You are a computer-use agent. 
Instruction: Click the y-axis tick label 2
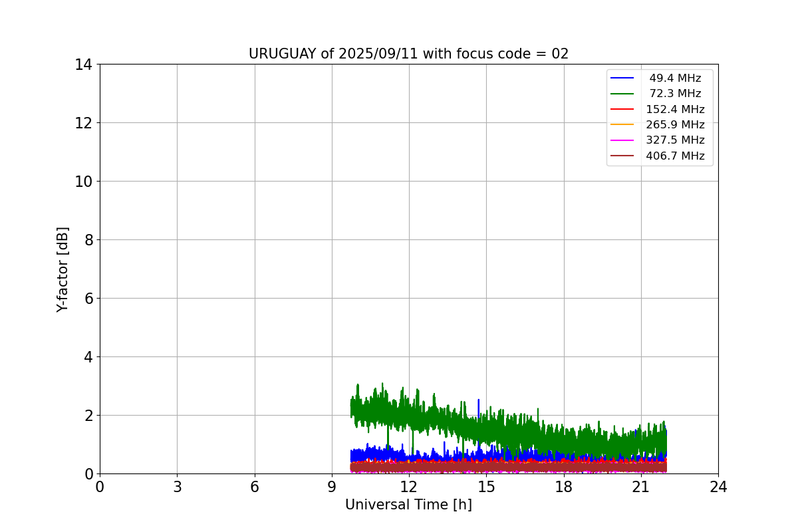[x=88, y=416]
